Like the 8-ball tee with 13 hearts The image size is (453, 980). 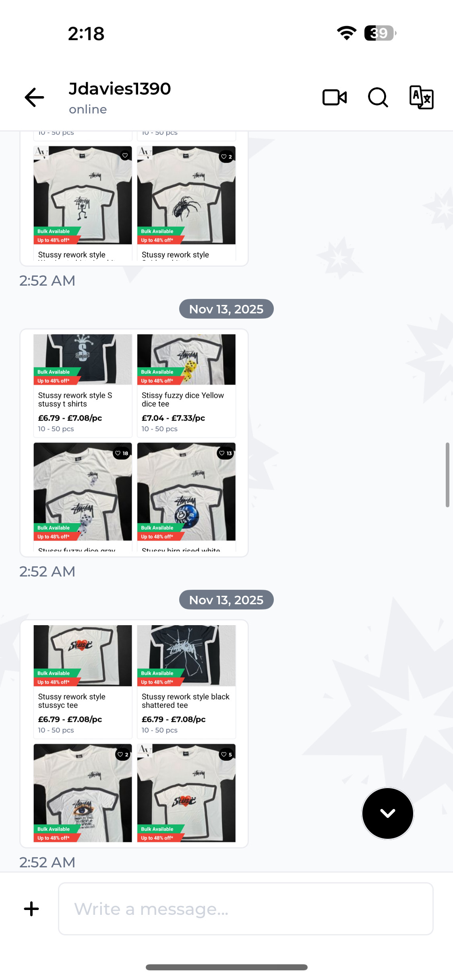coord(225,453)
